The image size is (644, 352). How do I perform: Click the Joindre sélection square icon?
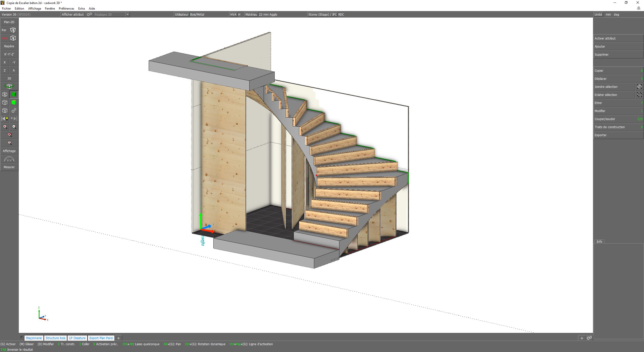coord(639,87)
